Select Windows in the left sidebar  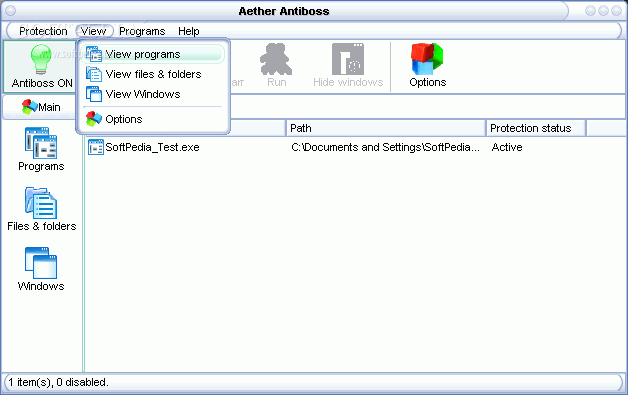click(41, 269)
